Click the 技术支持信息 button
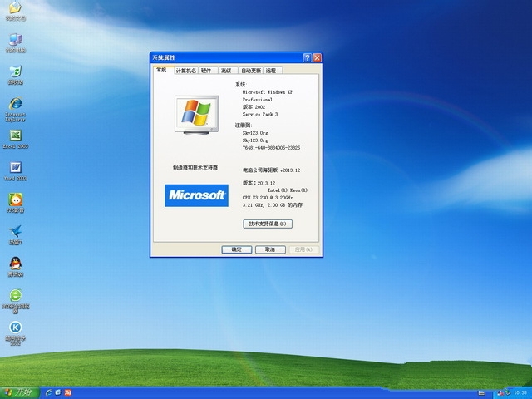 click(x=268, y=224)
